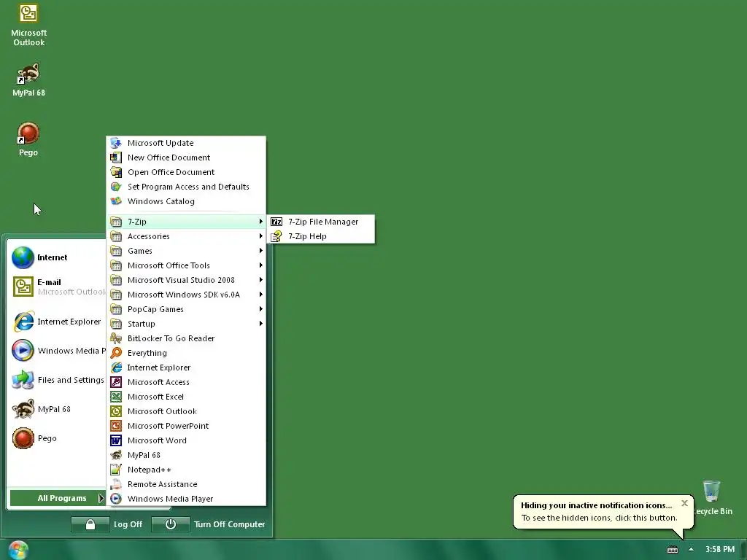Expand the 7-Zip programs folder
This screenshot has height=560, width=747.
pyautogui.click(x=186, y=222)
